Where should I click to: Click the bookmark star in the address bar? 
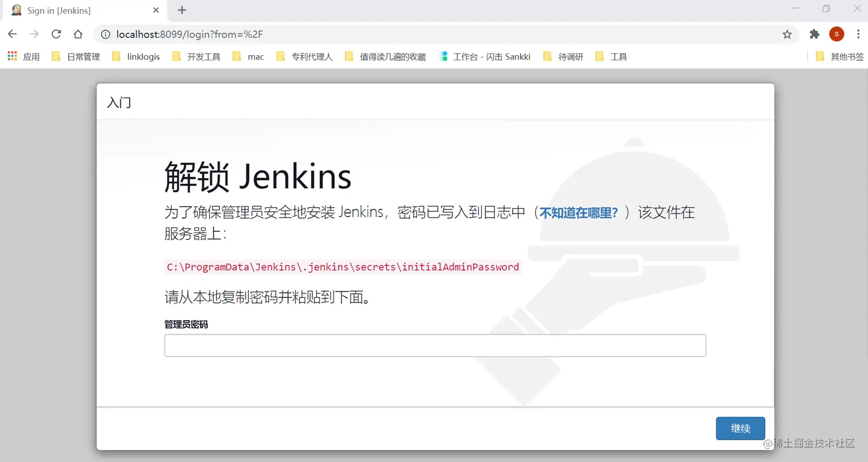pos(787,34)
